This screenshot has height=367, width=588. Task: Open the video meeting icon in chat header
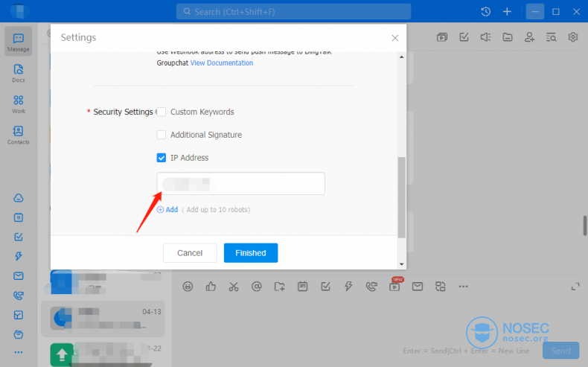(442, 36)
